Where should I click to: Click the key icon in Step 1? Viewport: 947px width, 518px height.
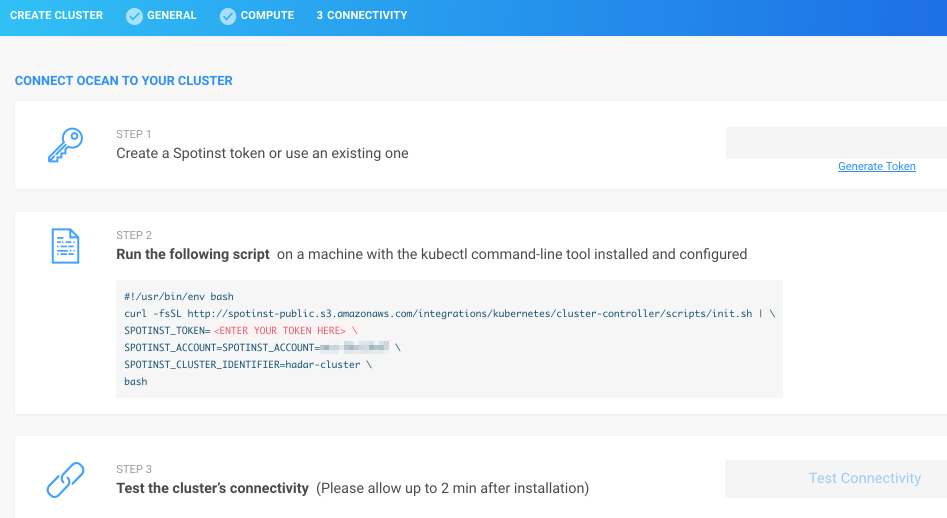66,145
